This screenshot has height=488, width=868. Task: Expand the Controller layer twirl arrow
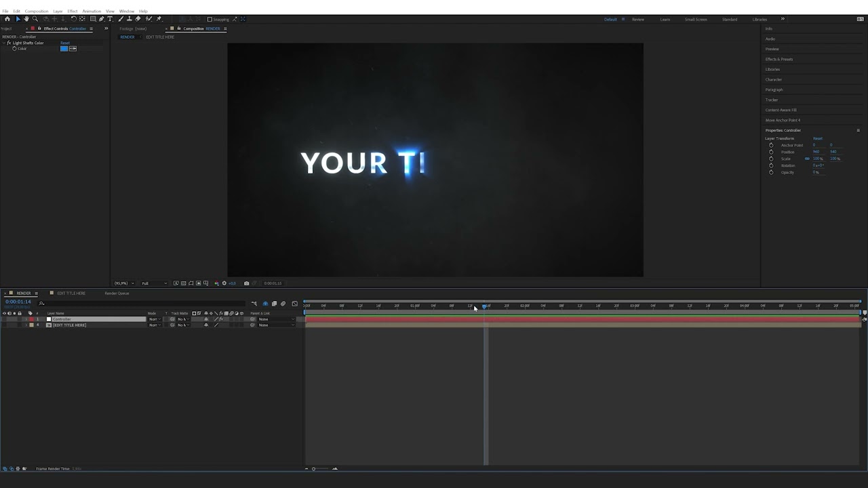(26, 319)
